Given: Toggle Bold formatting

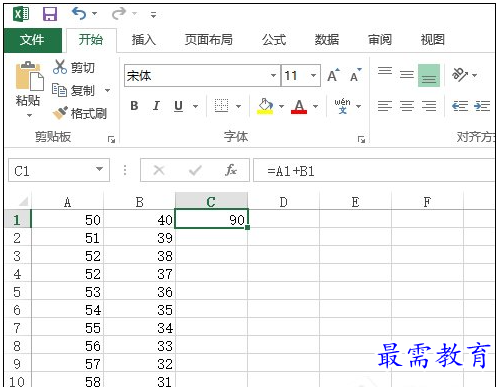Looking at the screenshot, I should coord(134,106).
